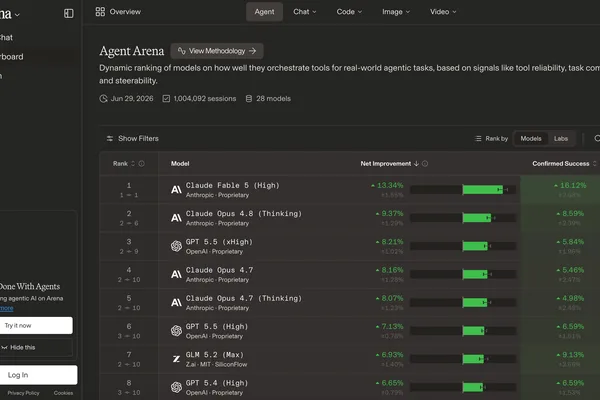The image size is (600, 400).
Task: Open the Overview menu item
Action: tap(118, 12)
